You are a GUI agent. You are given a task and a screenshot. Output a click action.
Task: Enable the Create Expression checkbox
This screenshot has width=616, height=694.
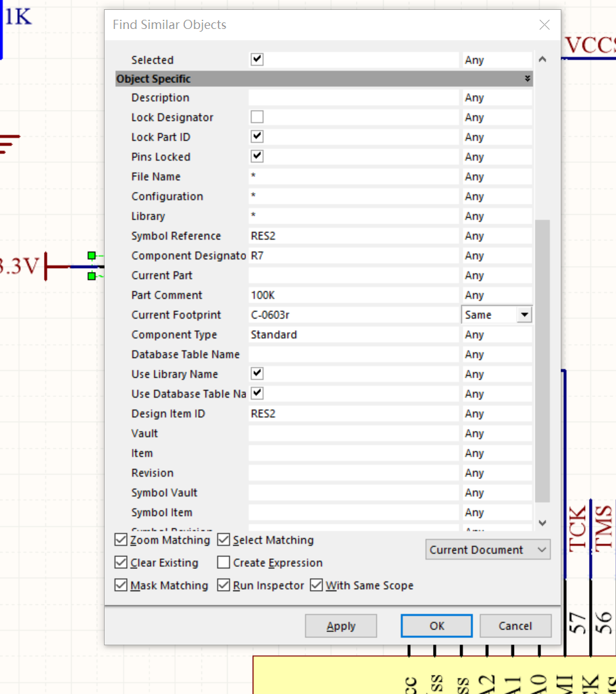[x=224, y=563]
